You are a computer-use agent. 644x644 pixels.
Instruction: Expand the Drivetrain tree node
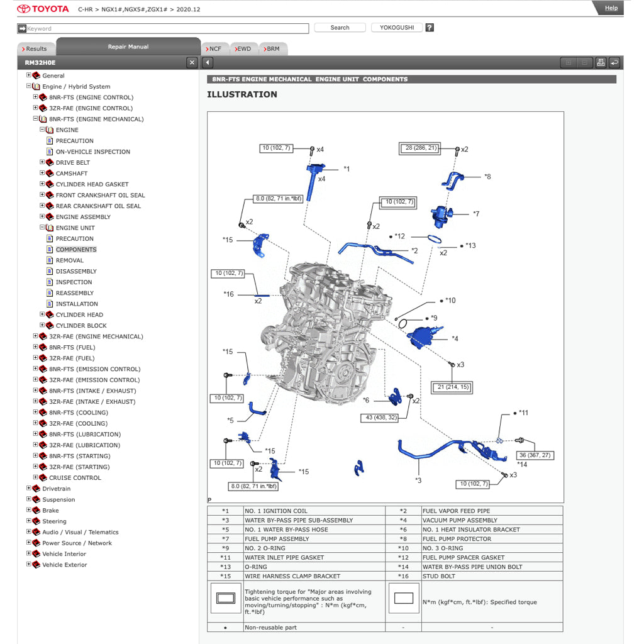(29, 489)
